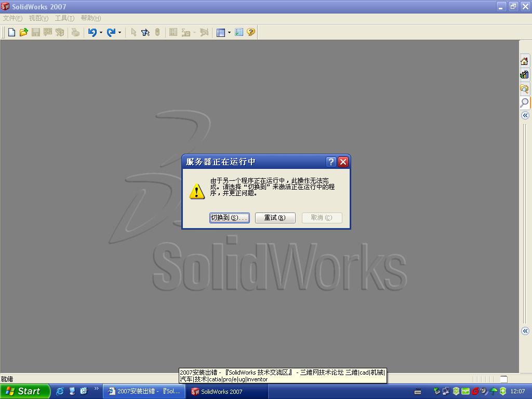
Task: Click the grayed 取消(C) button
Action: point(322,218)
